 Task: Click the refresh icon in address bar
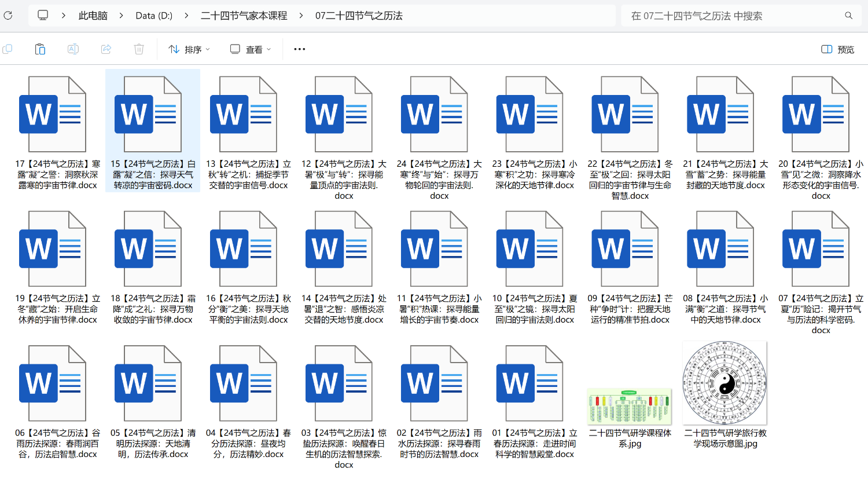tap(8, 16)
